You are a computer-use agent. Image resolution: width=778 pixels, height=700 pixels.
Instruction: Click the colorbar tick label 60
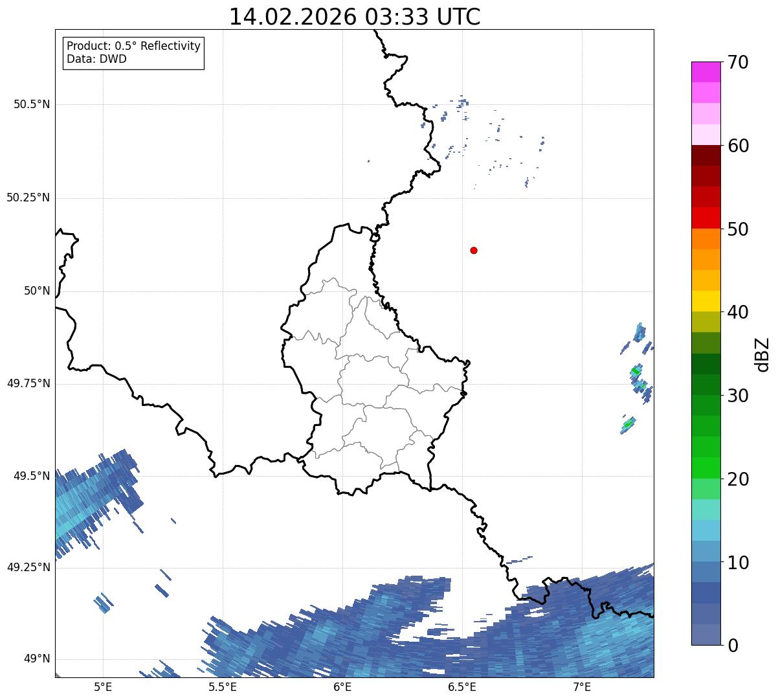pyautogui.click(x=738, y=146)
